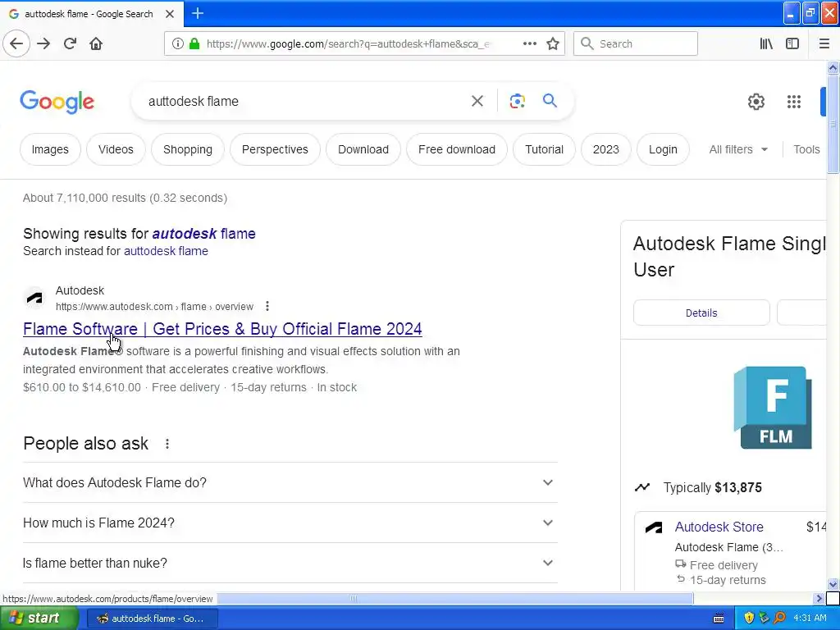The width and height of the screenshot is (840, 630).
Task: Click the Flame FLM product image
Action: coord(773,407)
